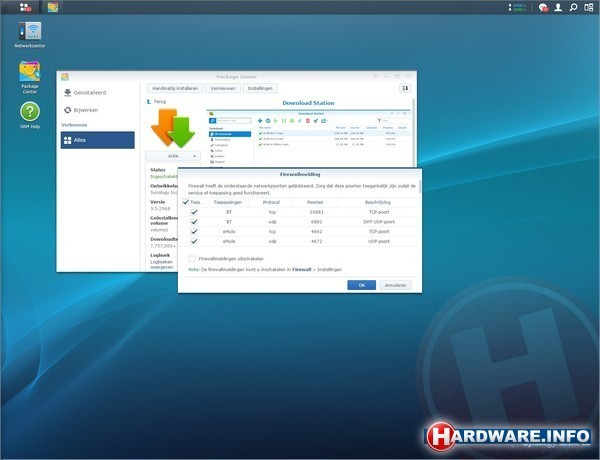Click the 4672 port cell

(x=316, y=241)
